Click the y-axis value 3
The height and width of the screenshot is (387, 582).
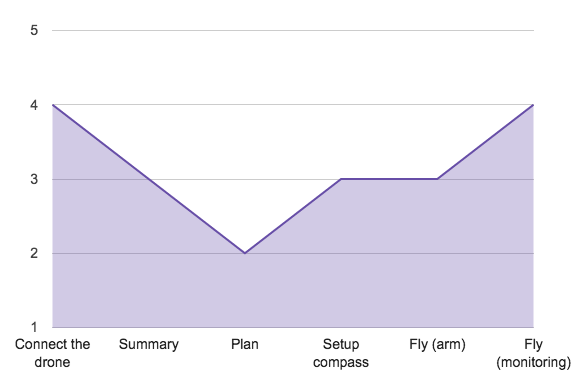point(34,179)
